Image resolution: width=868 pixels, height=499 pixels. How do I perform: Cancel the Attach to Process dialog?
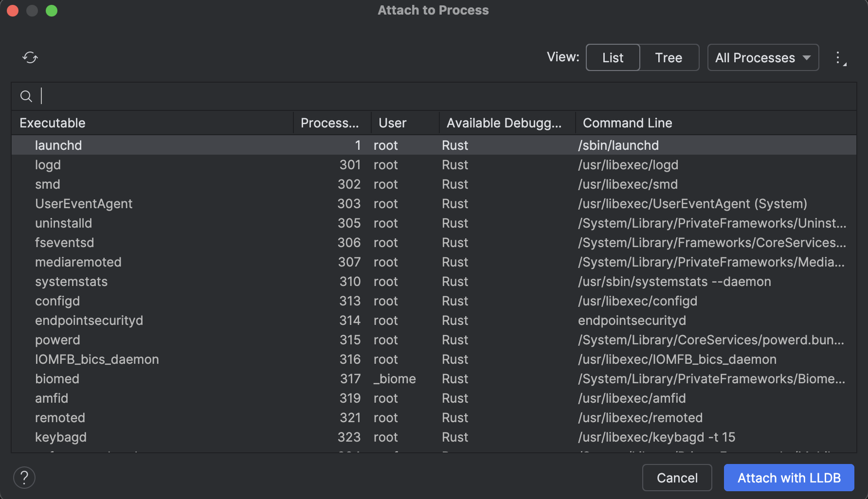coord(676,478)
